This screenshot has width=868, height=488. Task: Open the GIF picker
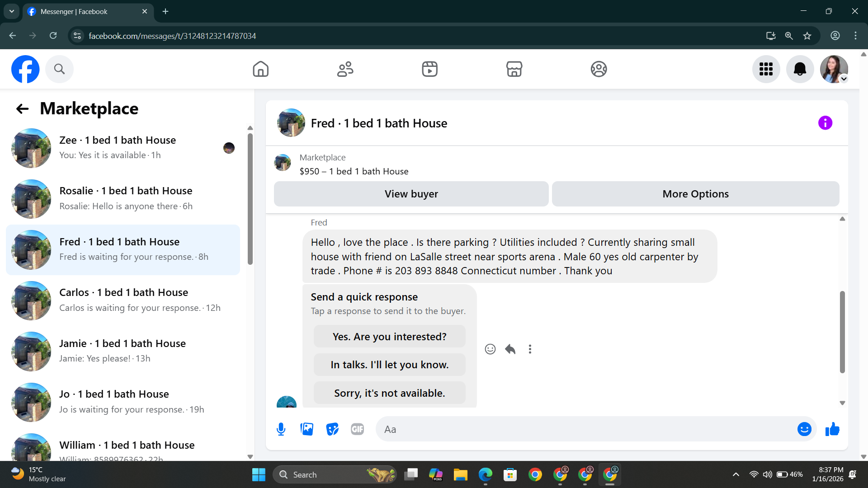tap(357, 429)
